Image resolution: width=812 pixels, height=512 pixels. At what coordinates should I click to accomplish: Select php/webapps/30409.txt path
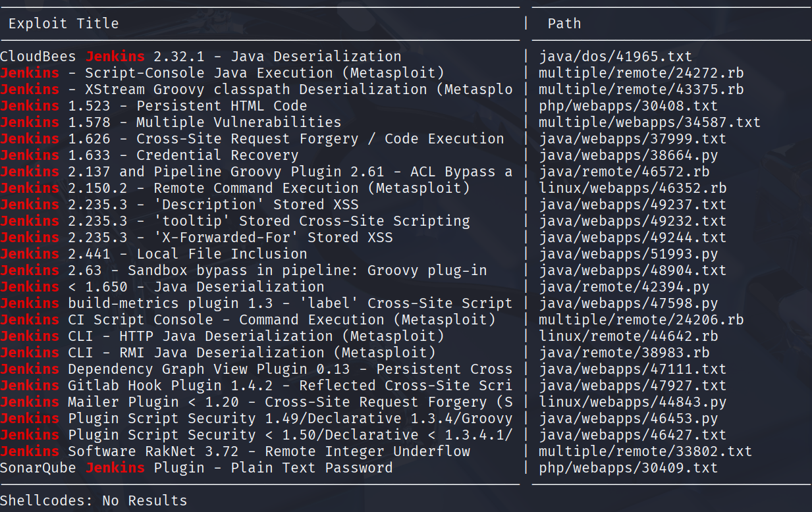[x=628, y=468]
